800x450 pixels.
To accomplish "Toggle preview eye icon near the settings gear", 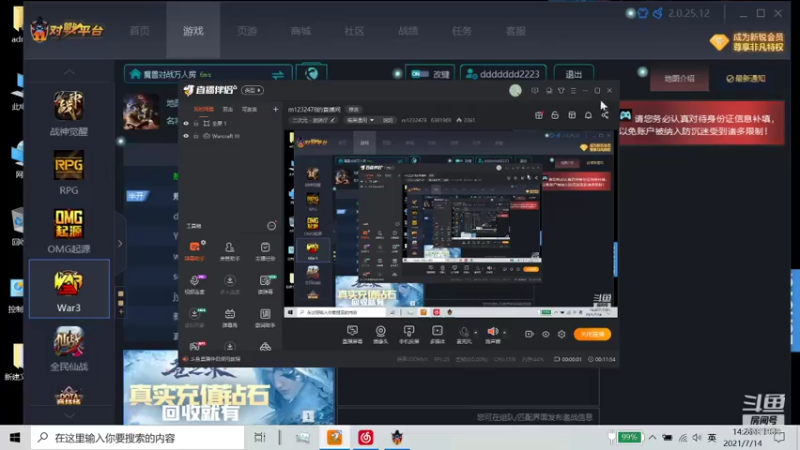I will (545, 334).
